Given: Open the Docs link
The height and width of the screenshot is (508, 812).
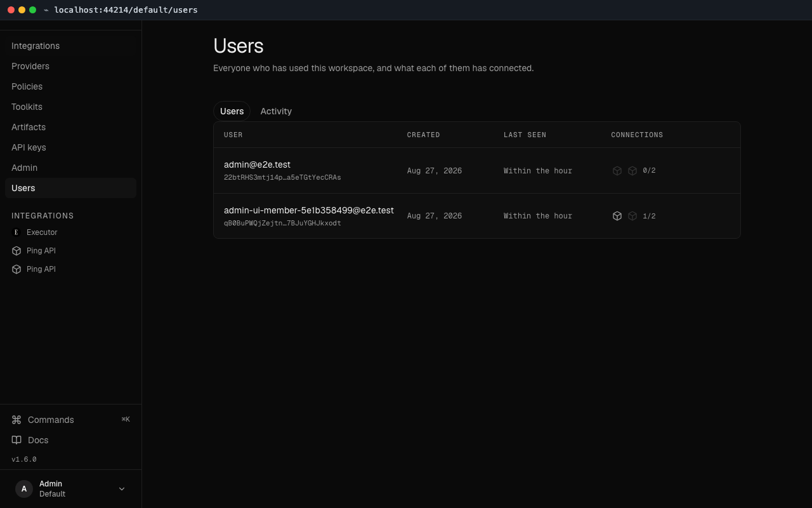Looking at the screenshot, I should click(x=70, y=440).
